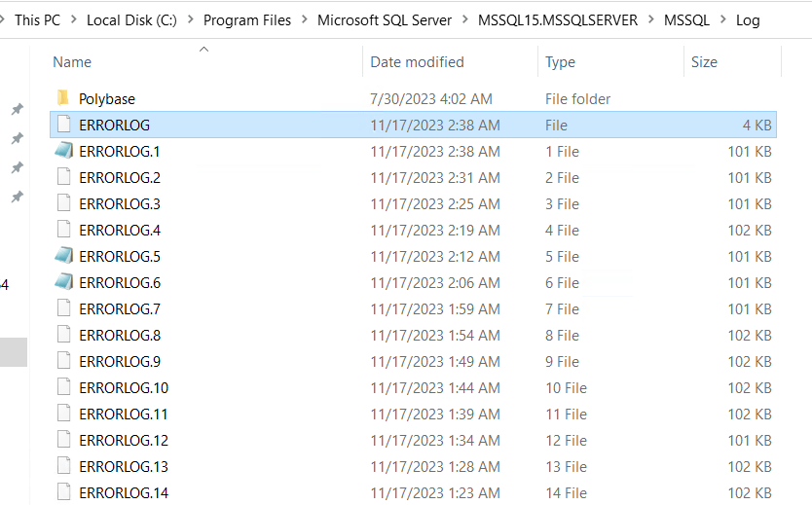Sort by Type column header
The width and height of the screenshot is (812, 505).
(560, 62)
